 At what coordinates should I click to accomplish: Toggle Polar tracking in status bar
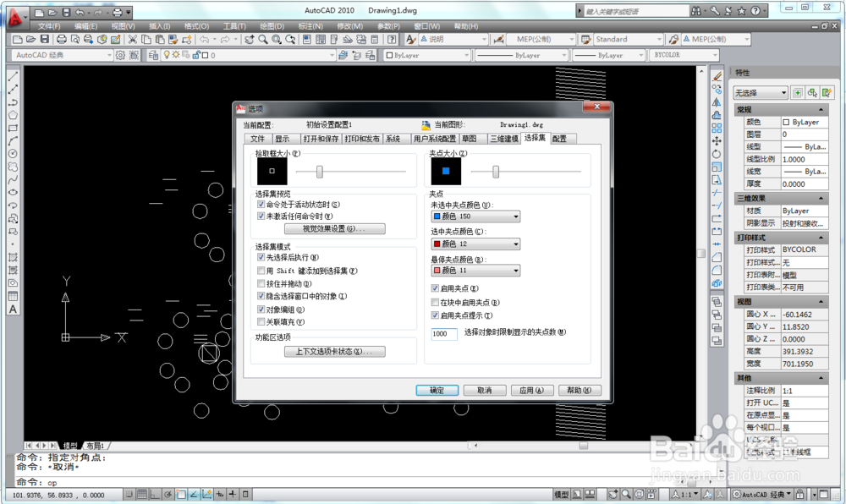tap(168, 494)
